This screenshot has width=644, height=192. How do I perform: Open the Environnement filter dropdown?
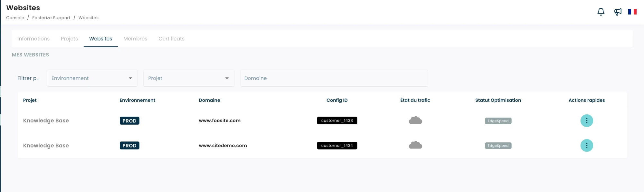click(92, 78)
